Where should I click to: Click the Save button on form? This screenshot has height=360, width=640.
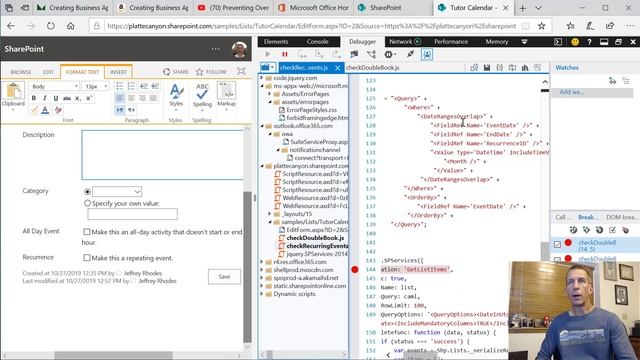224,277
